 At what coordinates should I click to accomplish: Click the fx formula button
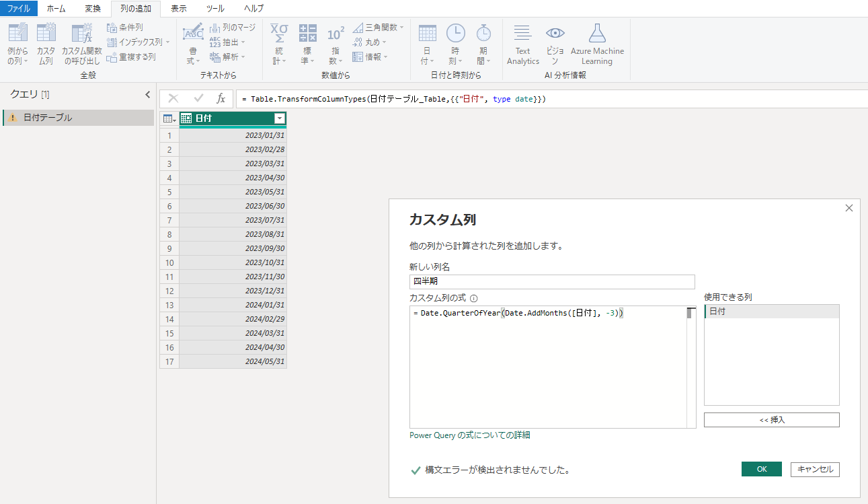(x=221, y=99)
